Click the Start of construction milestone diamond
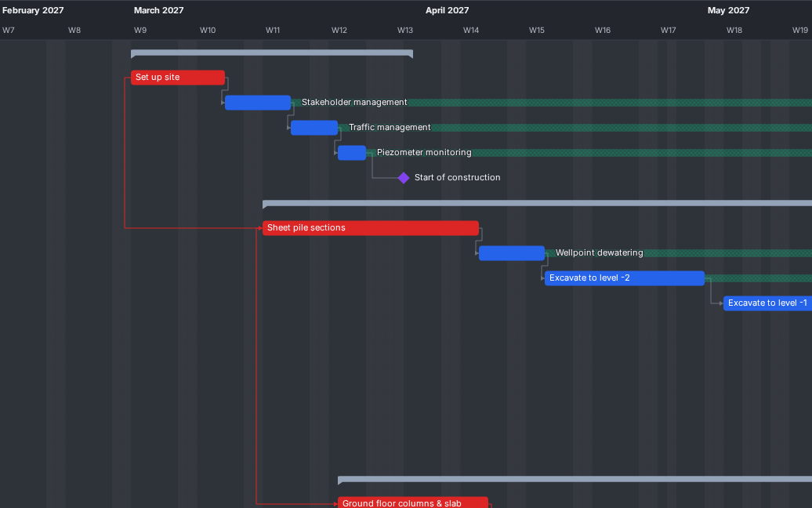Image resolution: width=812 pixels, height=508 pixels. pos(404,178)
